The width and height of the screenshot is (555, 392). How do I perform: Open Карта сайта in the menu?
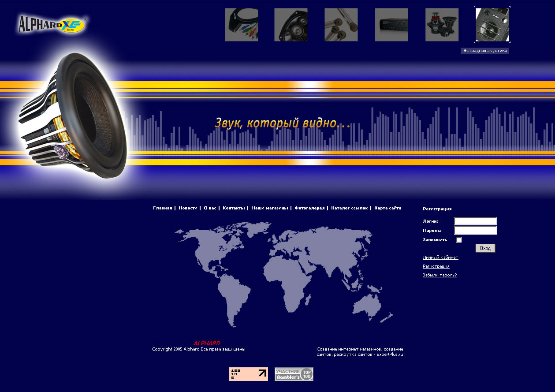click(388, 208)
